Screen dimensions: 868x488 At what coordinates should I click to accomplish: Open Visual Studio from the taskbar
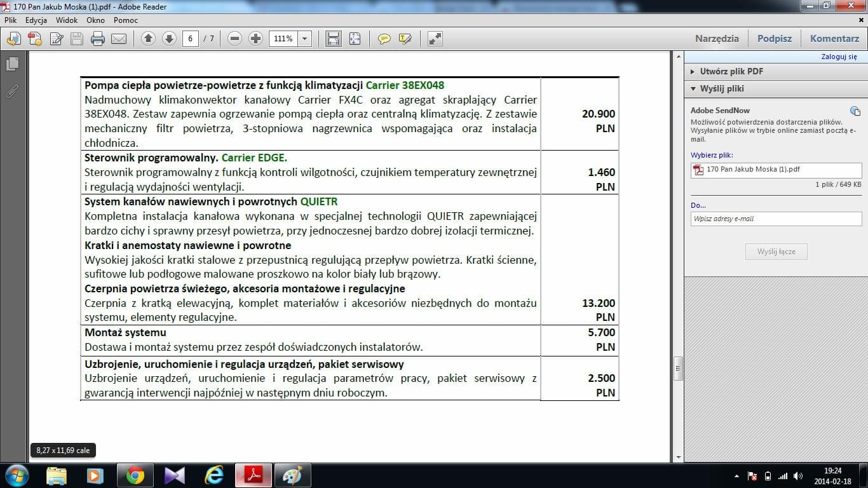(x=174, y=476)
